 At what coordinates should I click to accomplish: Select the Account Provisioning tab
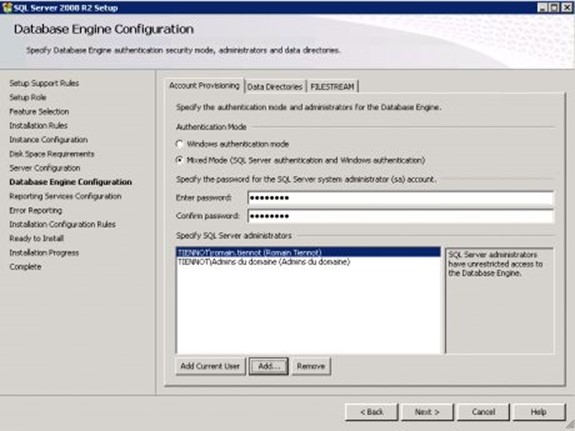click(x=204, y=85)
